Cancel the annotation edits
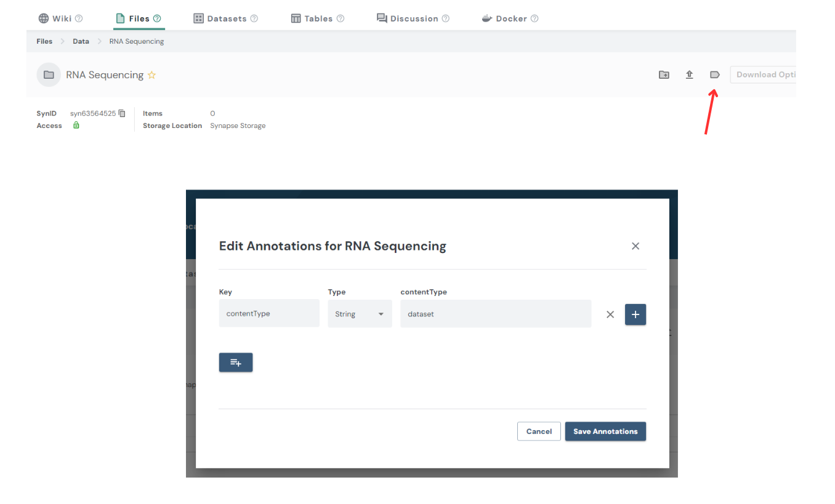Viewport: 835px width, 504px height. [x=539, y=431]
